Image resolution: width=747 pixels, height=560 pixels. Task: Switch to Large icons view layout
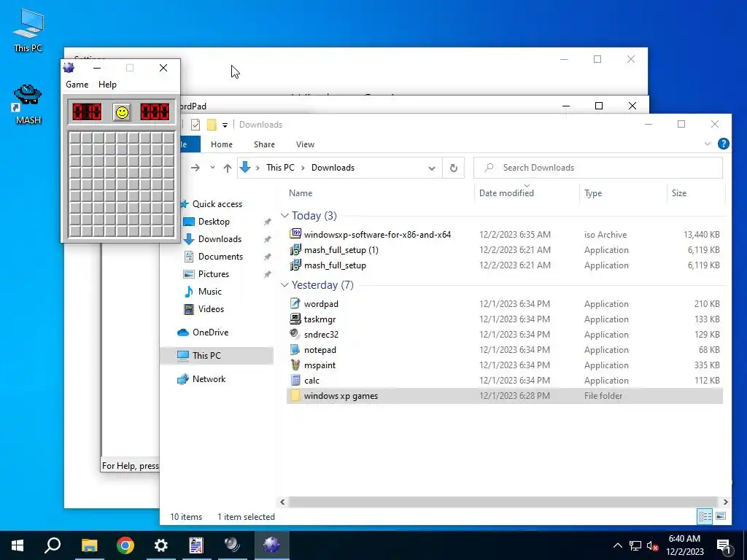pyautogui.click(x=721, y=516)
